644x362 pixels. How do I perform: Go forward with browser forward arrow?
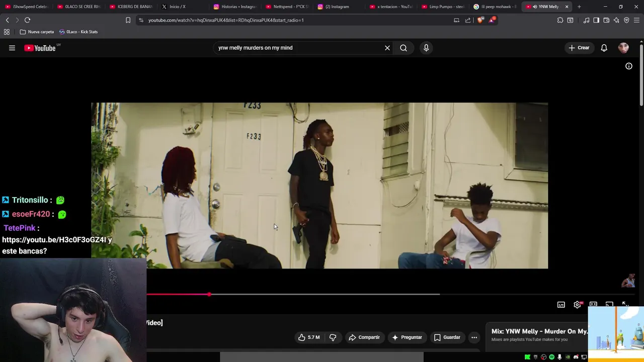[17, 20]
